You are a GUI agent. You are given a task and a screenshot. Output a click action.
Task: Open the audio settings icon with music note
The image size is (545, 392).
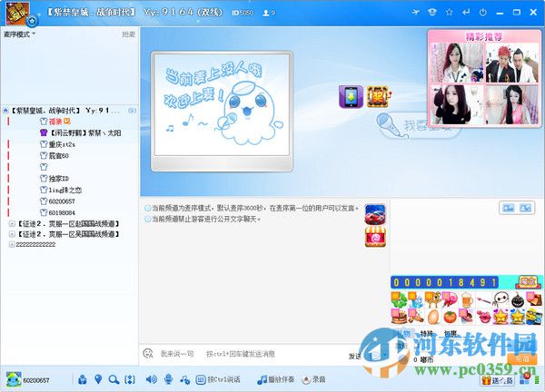[x=184, y=380]
